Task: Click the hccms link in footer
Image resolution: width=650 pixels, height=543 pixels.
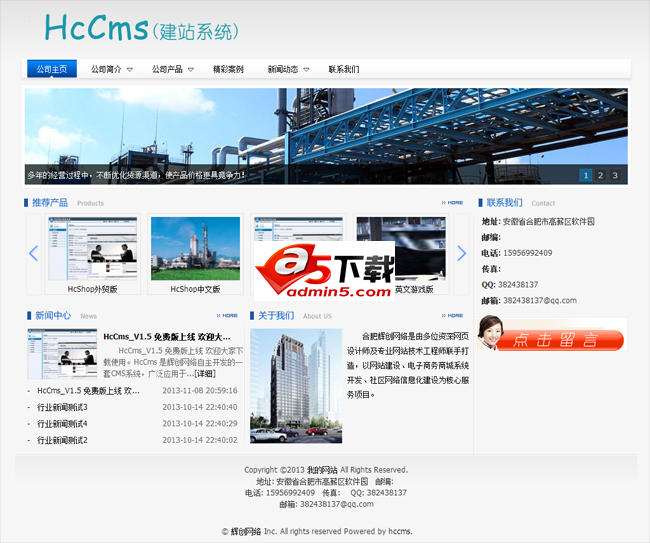Action: pos(400,531)
